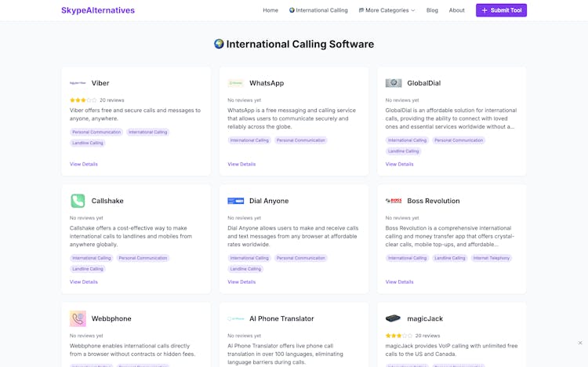Click Viber's star rating
Screen dimensions: 588x367
pyautogui.click(x=83, y=100)
